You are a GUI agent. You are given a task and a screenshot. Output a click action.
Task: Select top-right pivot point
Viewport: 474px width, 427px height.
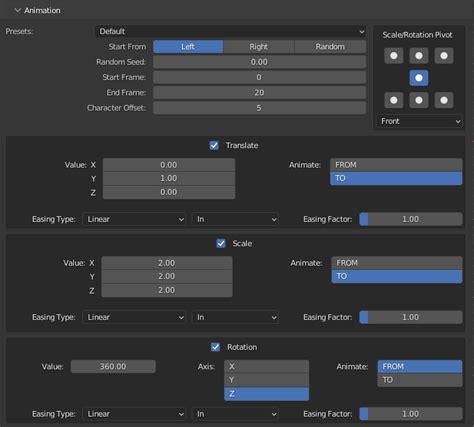[444, 56]
